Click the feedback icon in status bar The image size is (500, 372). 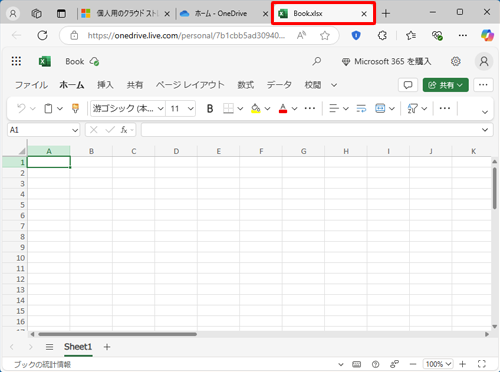click(394, 364)
